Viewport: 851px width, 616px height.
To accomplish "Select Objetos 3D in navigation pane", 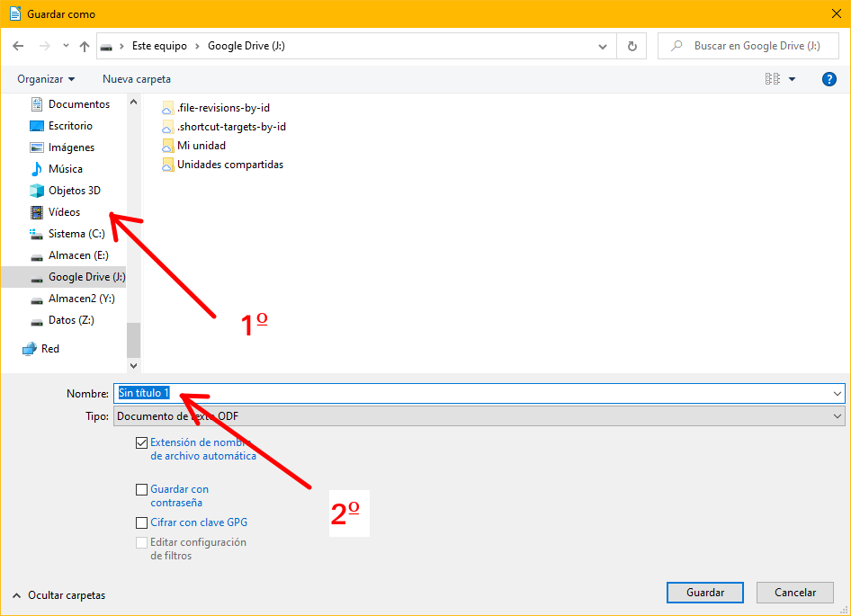I will (x=74, y=191).
